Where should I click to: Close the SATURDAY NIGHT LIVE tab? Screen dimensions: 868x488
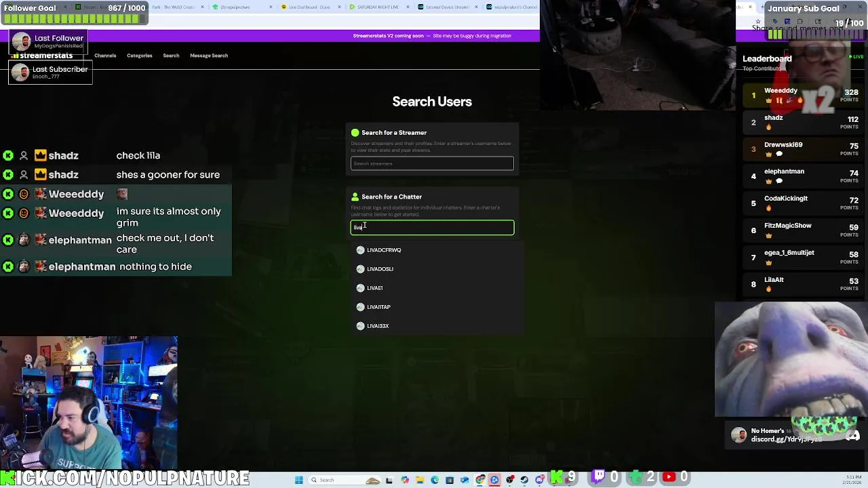pos(408,7)
